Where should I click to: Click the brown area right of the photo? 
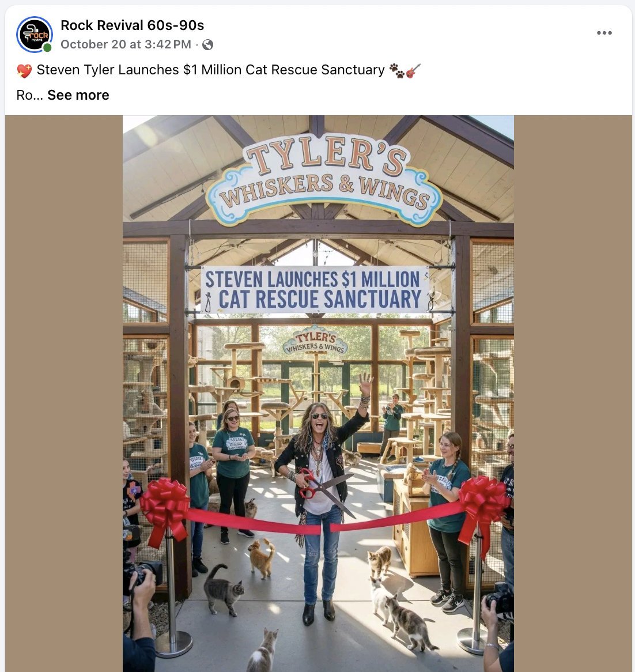[573, 394]
